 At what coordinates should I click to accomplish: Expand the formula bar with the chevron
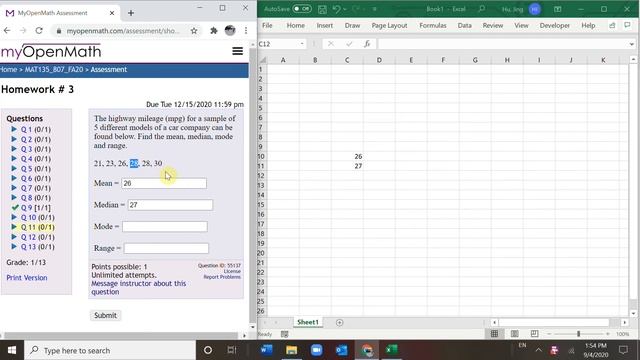point(631,44)
